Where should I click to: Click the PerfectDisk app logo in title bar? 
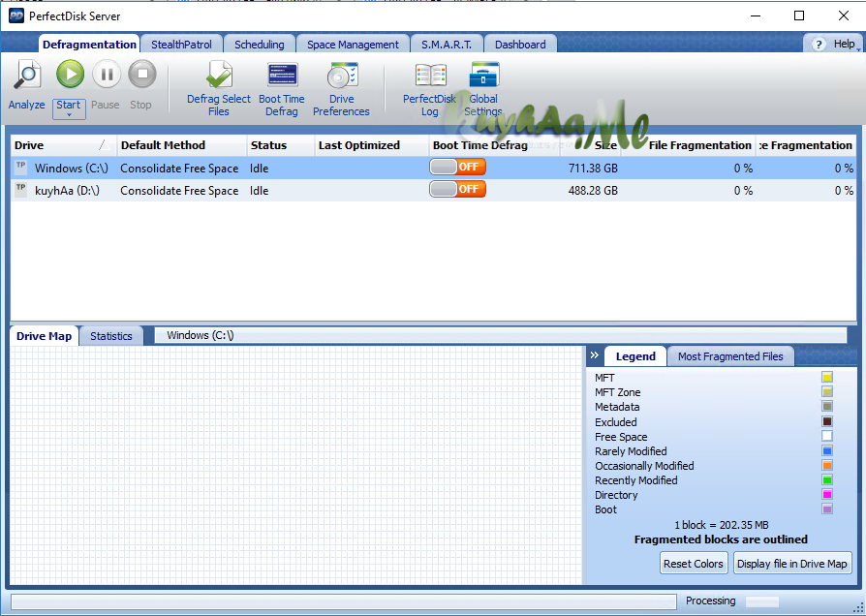coord(16,16)
